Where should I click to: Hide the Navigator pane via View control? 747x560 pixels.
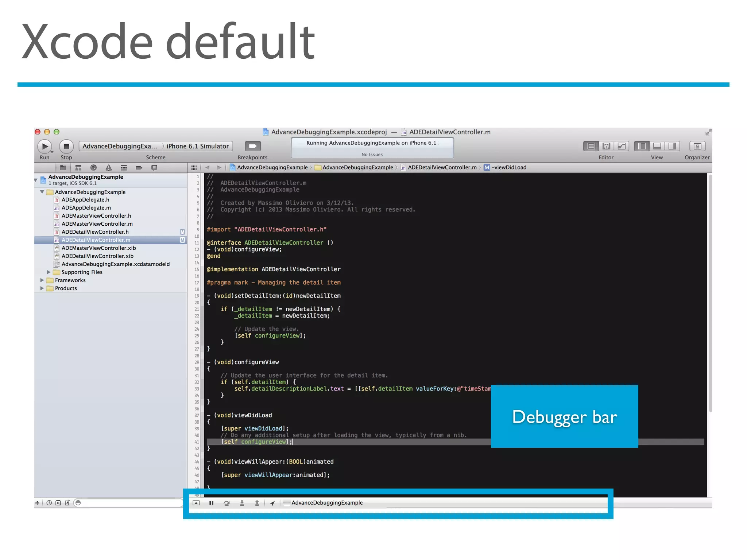click(x=642, y=146)
